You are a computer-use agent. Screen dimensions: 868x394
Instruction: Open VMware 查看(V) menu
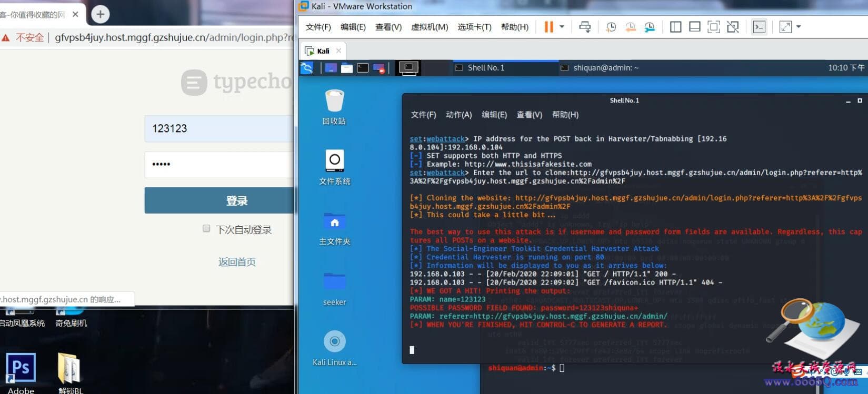click(388, 27)
